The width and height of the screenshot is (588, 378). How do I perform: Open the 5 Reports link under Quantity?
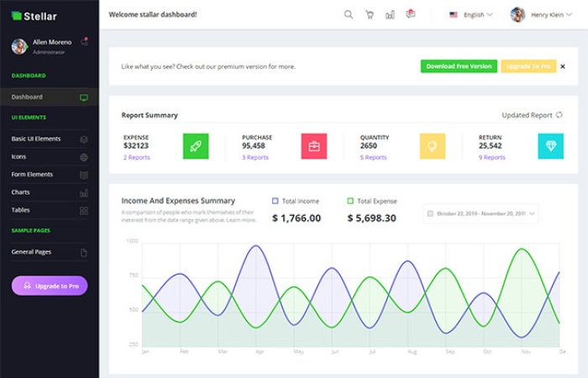(x=373, y=158)
